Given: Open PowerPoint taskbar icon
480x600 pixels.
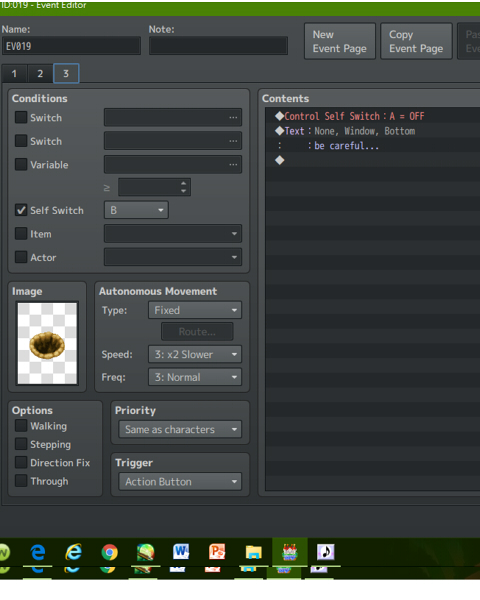Looking at the screenshot, I should coord(217,552).
